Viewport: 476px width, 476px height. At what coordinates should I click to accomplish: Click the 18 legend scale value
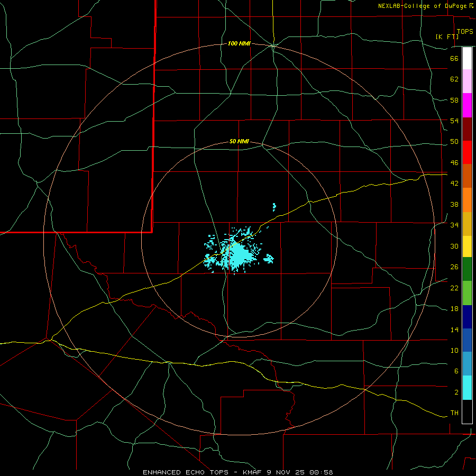(454, 309)
